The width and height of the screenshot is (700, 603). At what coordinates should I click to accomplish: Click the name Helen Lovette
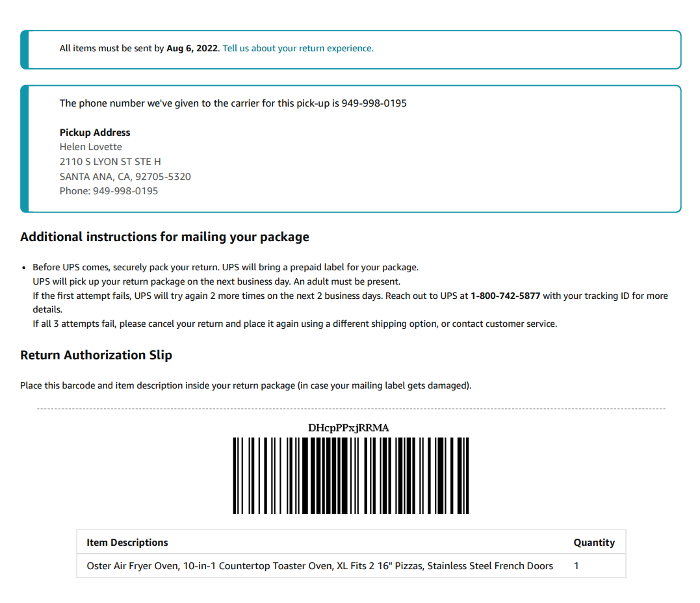90,147
